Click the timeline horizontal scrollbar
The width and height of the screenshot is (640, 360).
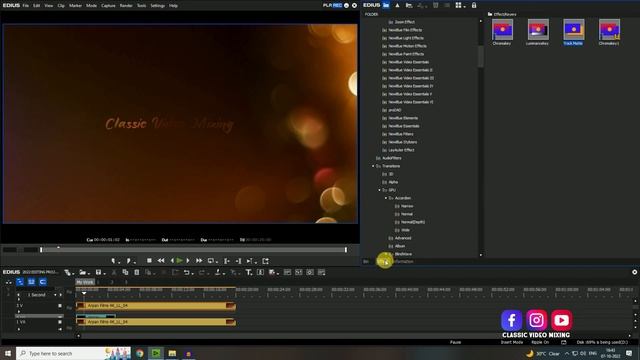click(354, 336)
